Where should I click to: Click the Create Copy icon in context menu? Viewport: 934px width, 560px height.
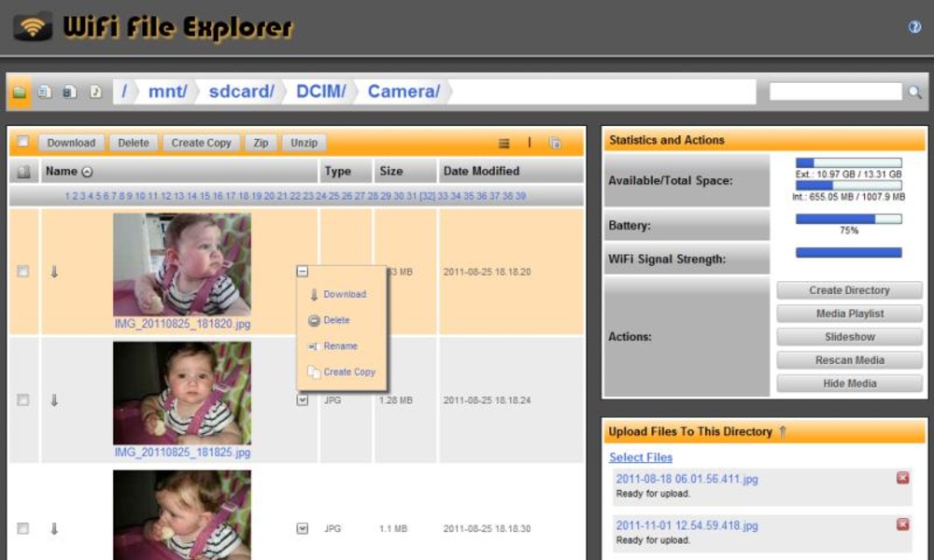click(x=314, y=372)
